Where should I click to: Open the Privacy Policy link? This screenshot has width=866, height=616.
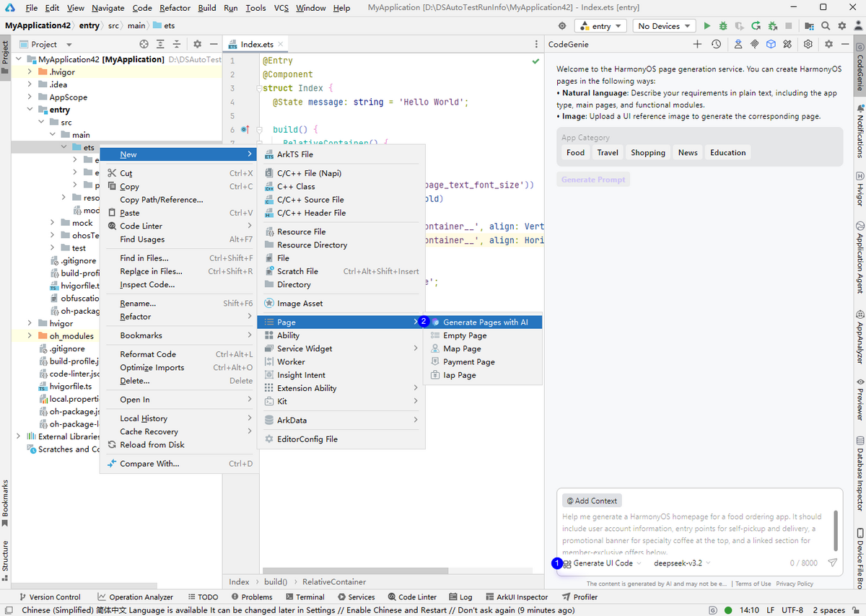(x=795, y=584)
